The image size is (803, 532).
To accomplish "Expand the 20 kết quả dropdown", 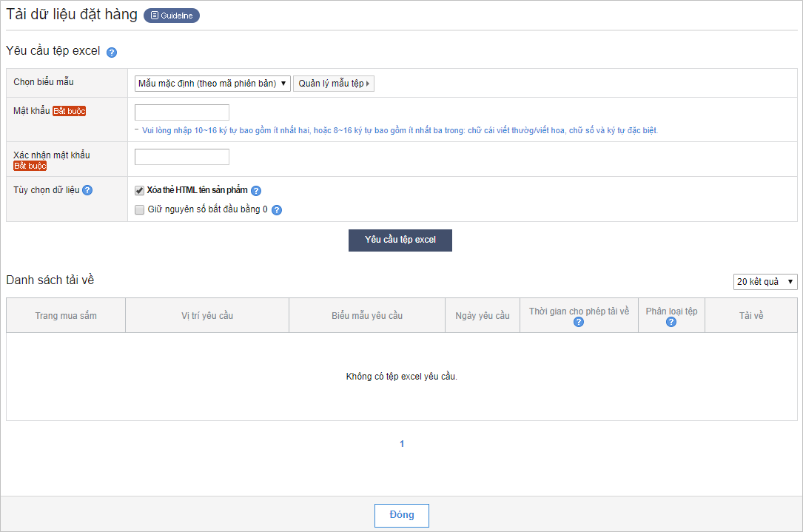I will 765,282.
